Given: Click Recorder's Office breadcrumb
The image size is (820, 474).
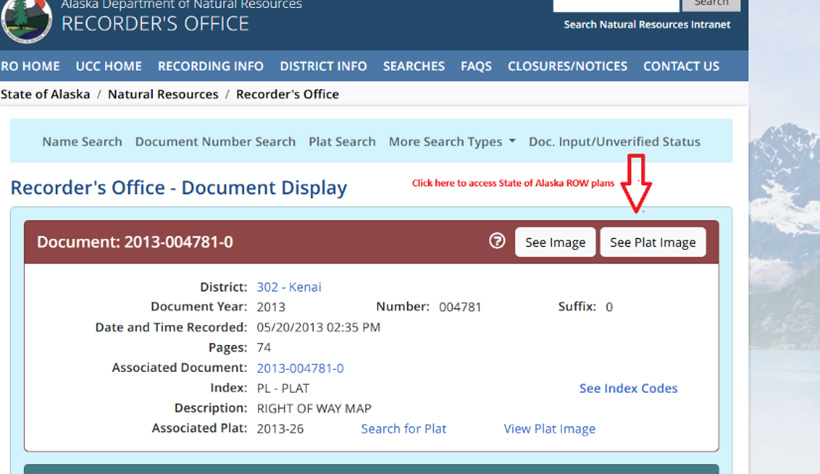Looking at the screenshot, I should click(288, 94).
